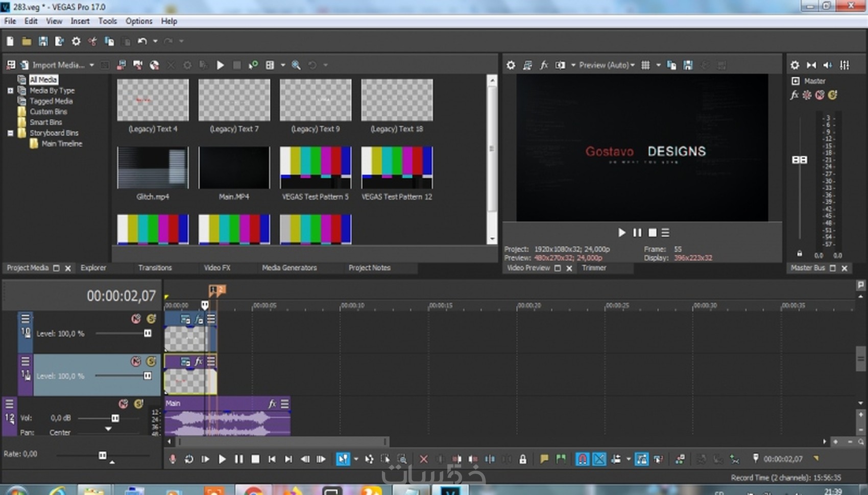Pause playback in Video Preview window
Screen dimensions: 868x495
click(637, 233)
